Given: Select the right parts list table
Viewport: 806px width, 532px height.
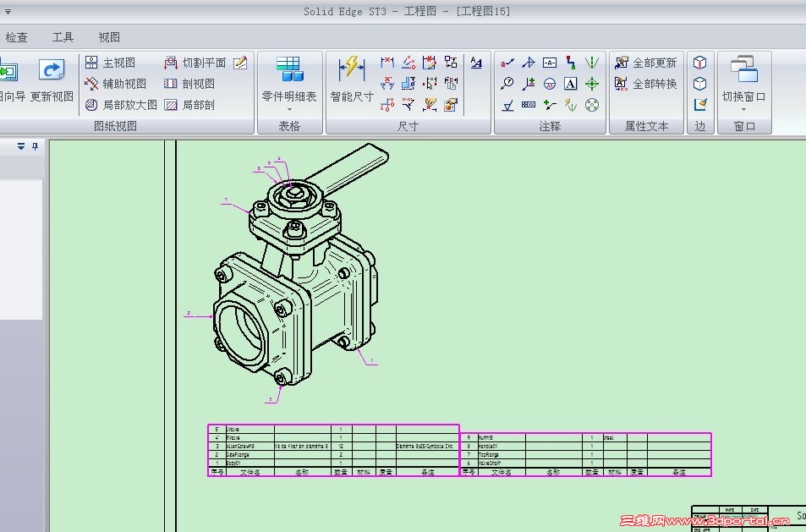Looking at the screenshot, I should [585, 454].
